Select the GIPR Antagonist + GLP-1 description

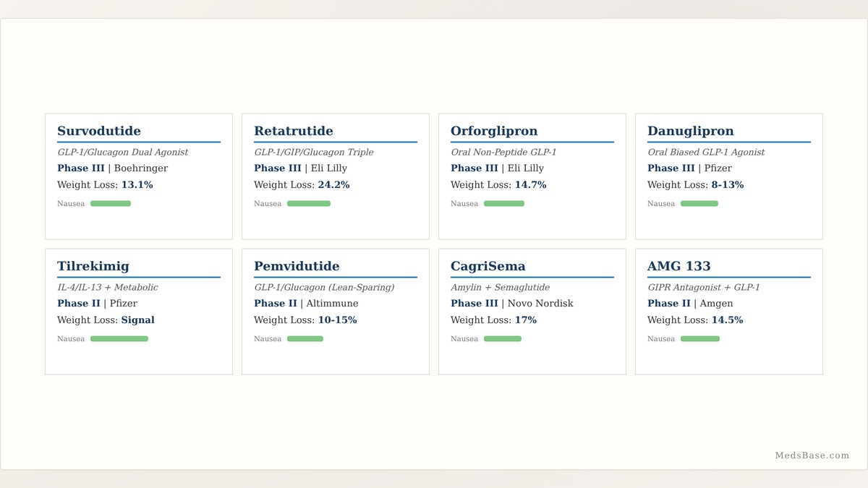tap(704, 288)
